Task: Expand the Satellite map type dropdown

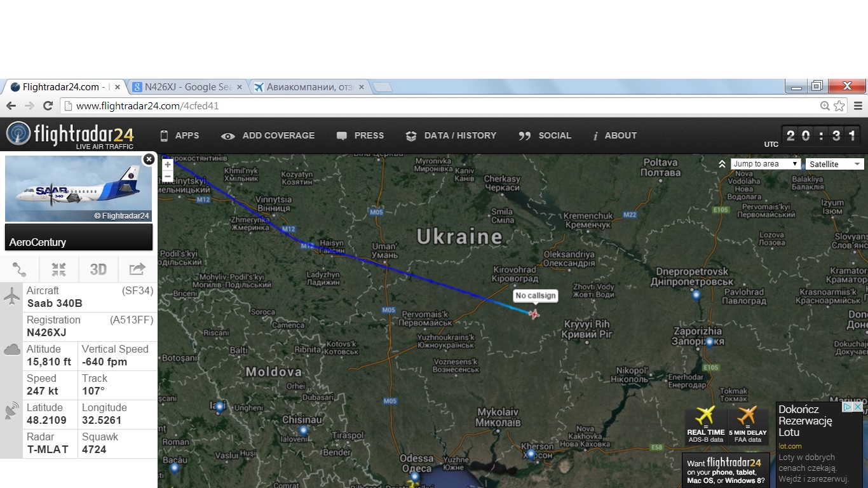Action: 834,164
